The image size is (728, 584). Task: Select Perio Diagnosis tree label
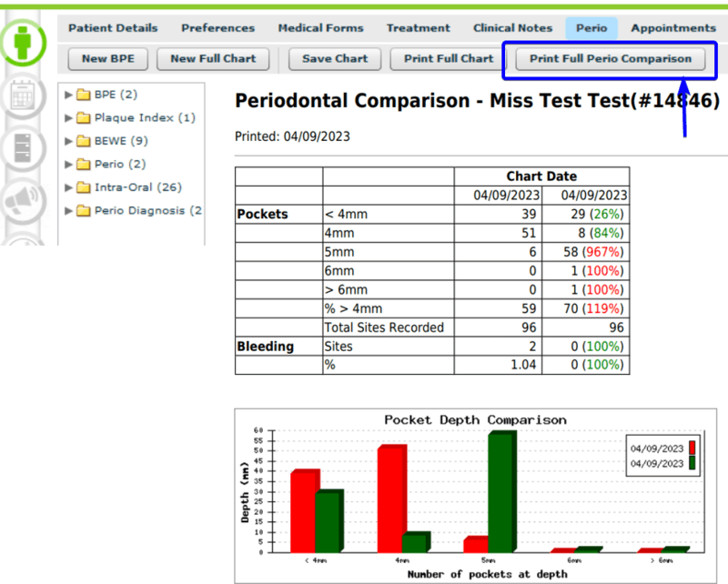(148, 211)
